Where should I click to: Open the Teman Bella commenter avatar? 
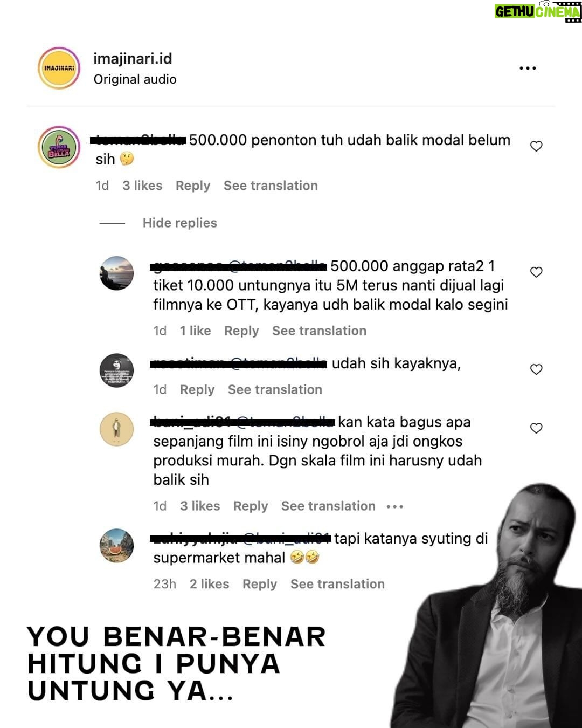click(59, 147)
